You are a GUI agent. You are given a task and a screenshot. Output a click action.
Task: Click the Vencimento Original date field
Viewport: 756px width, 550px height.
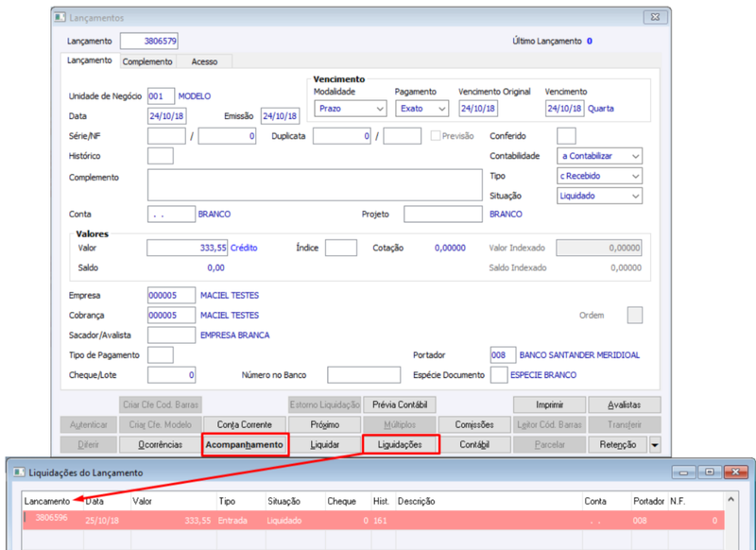click(478, 109)
